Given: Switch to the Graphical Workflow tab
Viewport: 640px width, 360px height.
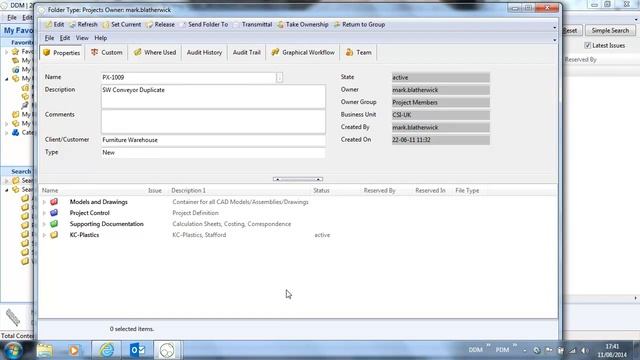Looking at the screenshot, I should coord(303,53).
